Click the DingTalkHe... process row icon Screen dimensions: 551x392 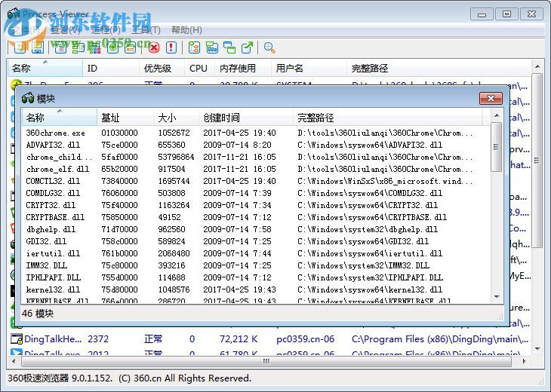point(16,338)
